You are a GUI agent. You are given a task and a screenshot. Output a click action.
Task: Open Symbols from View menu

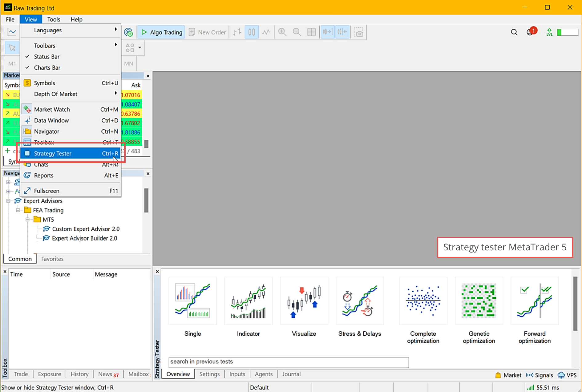pos(71,83)
